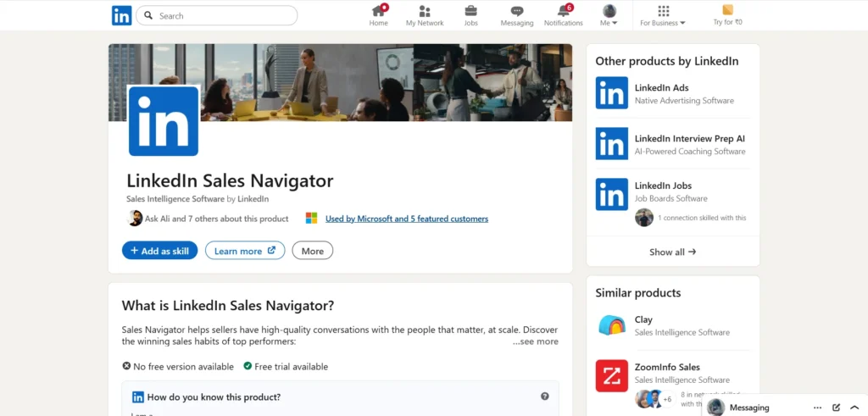Click Job Boards Software subtitle

pos(671,198)
